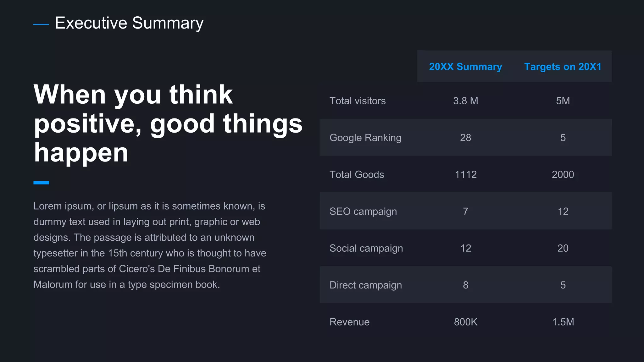Click the '5M' visitors target
This screenshot has width=644, height=362.
563,101
